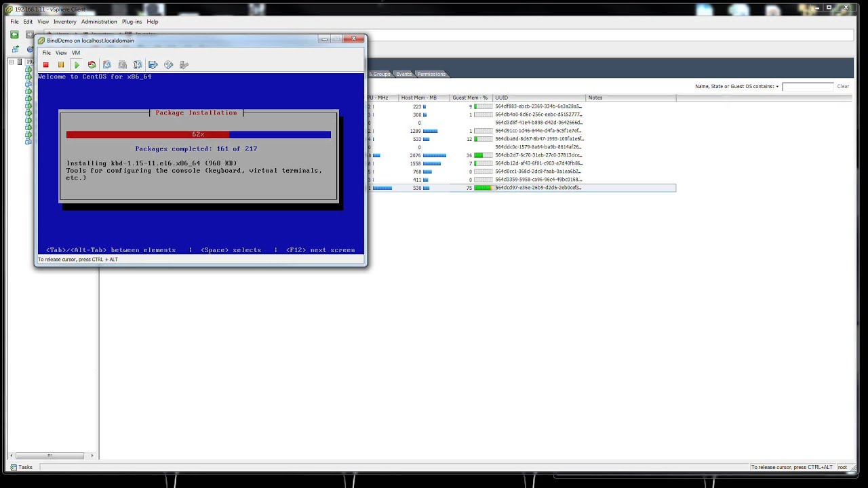Click the Connect CD/DVD device icon
868x488 pixels.
click(x=169, y=65)
